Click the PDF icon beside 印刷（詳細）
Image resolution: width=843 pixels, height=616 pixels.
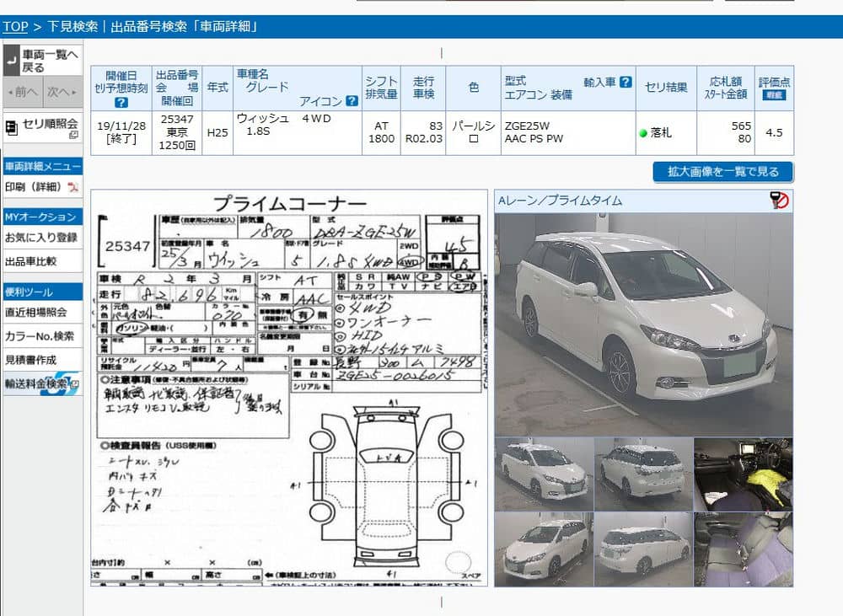tap(72, 187)
